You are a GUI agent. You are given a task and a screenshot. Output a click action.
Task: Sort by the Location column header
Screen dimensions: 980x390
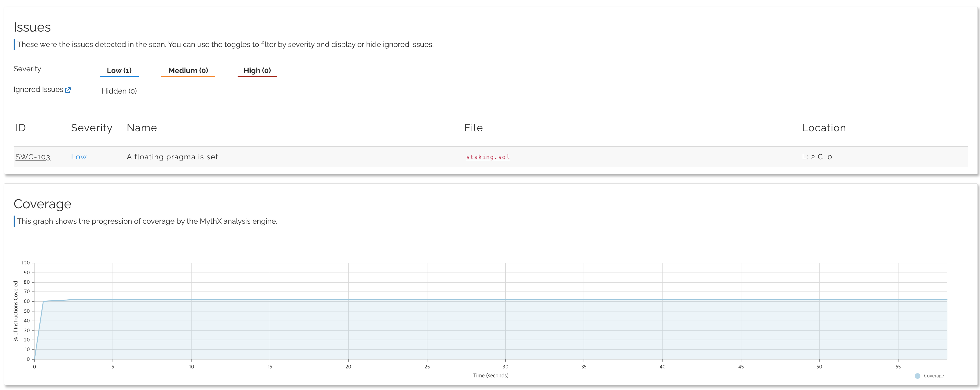point(824,128)
